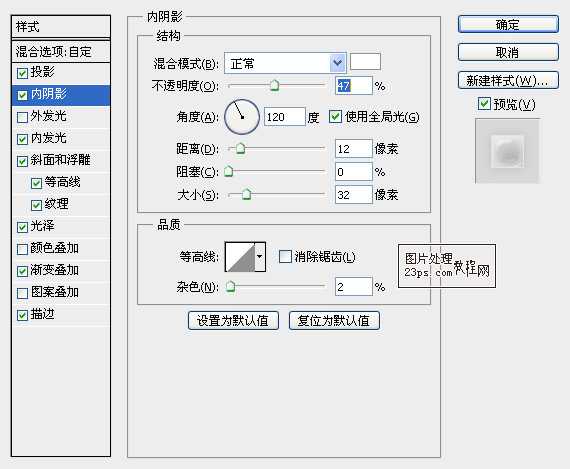
Task: Toggle the 预览 preview checkbox
Action: tap(484, 104)
